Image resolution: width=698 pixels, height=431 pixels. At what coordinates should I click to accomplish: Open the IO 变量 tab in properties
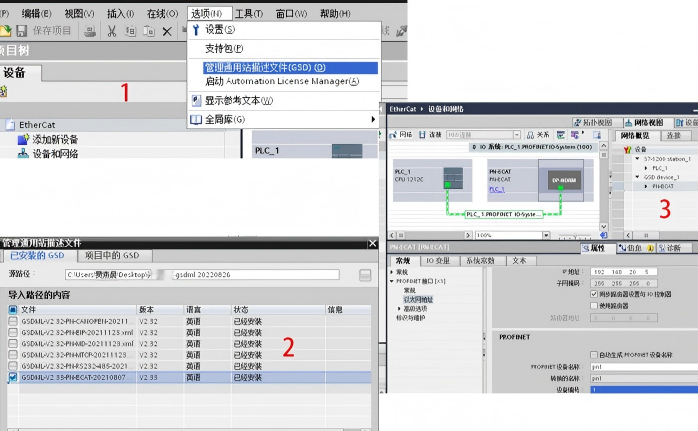click(438, 260)
